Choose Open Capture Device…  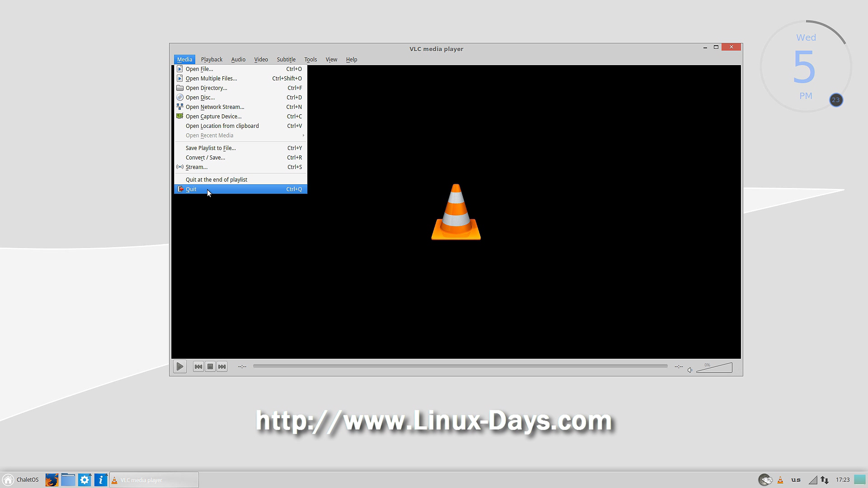point(241,117)
